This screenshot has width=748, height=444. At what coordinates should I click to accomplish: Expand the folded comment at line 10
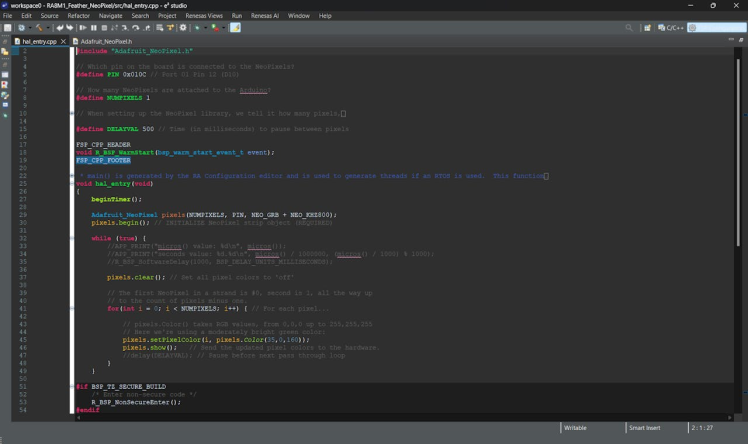click(x=71, y=114)
